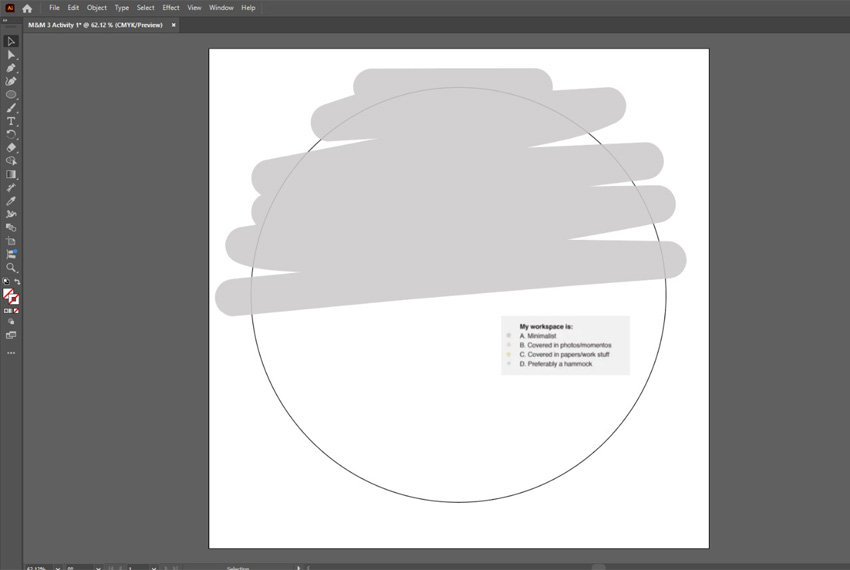Click the Illustrator Home icon
850x570 pixels.
point(27,8)
